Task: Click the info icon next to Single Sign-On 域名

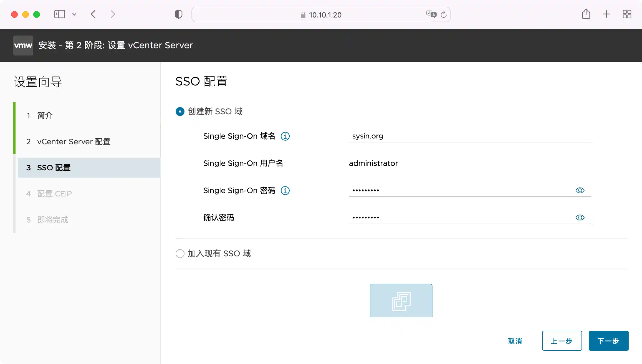Action: tap(285, 136)
